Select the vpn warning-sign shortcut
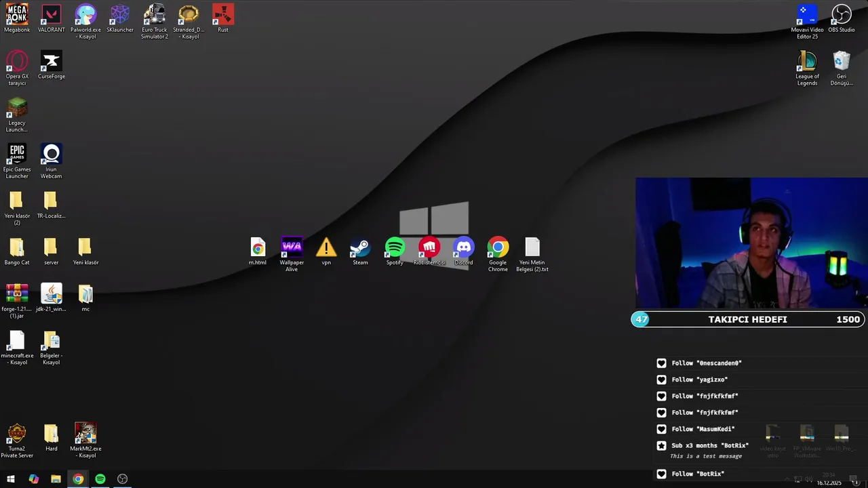This screenshot has height=488, width=868. (x=326, y=251)
